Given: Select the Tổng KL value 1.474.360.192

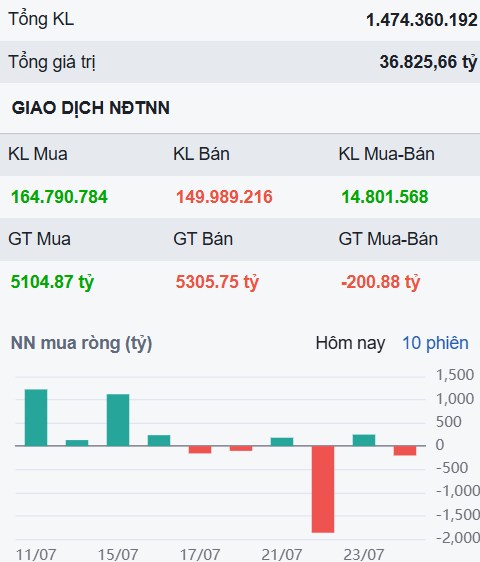Looking at the screenshot, I should [422, 20].
